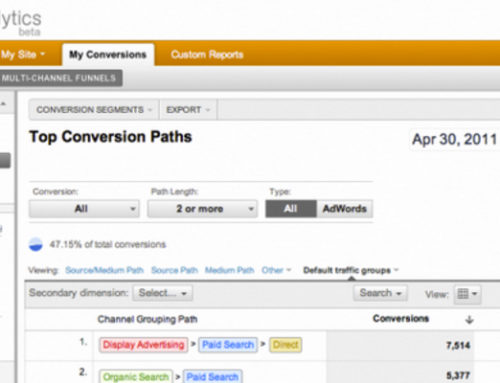Click the Conversions sort descending arrow
Viewport: 500px width, 383px height.
tap(469, 320)
